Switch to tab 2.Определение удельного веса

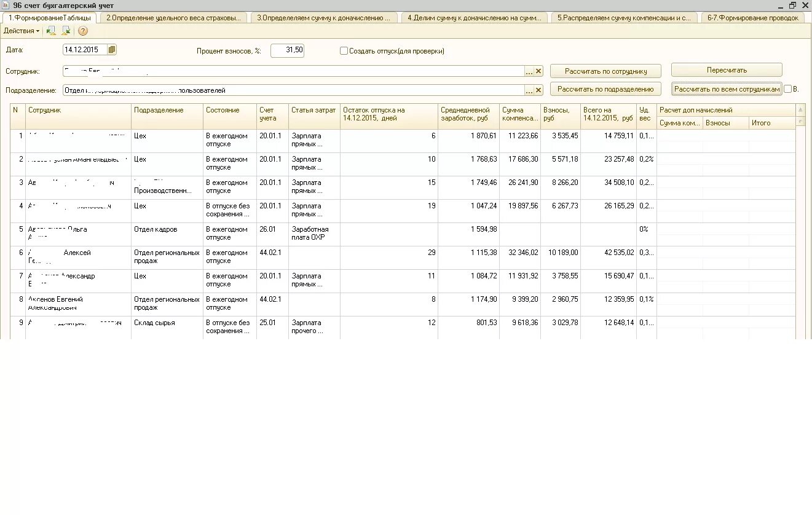(x=173, y=18)
